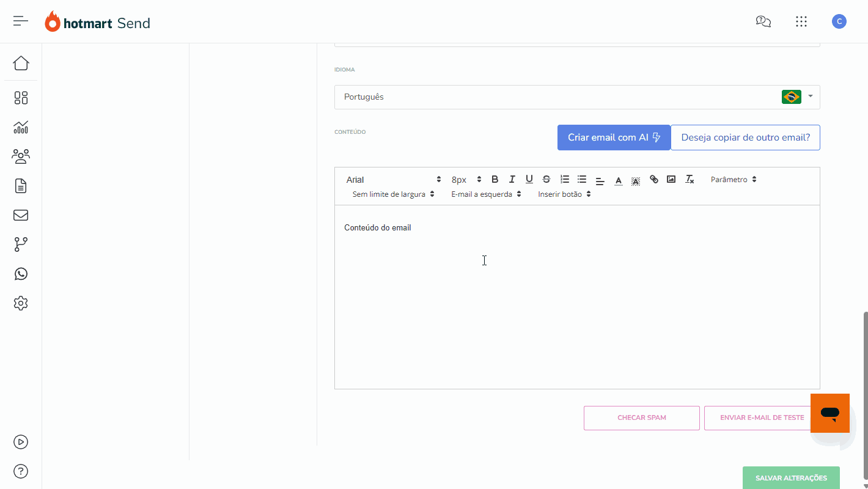Go to analytics chart icon in sidebar
This screenshot has height=489, width=868.
coord(21,127)
